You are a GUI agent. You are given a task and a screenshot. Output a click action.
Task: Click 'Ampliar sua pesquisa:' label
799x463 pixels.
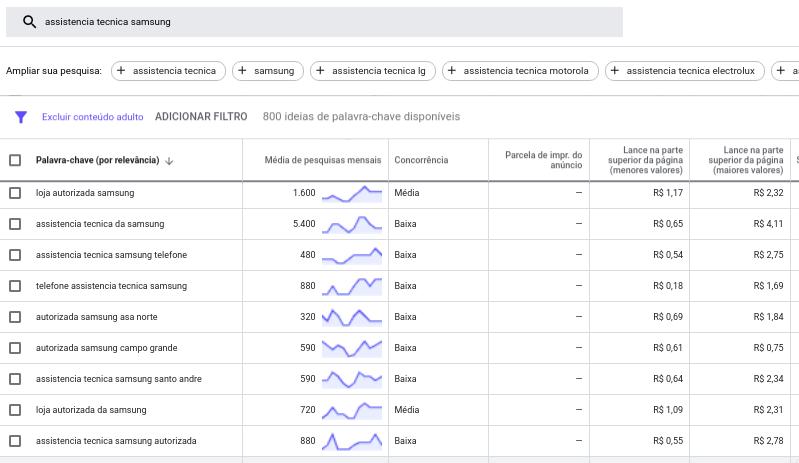click(x=54, y=71)
